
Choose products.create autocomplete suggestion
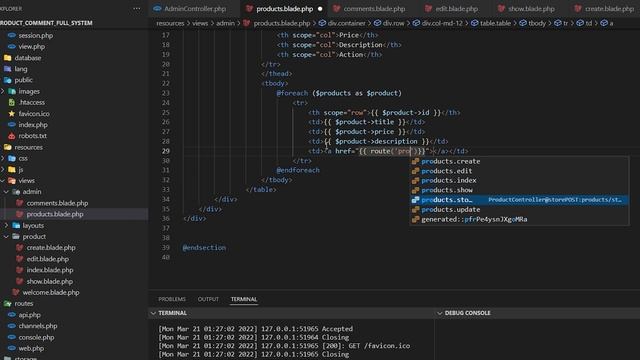pos(519,161)
